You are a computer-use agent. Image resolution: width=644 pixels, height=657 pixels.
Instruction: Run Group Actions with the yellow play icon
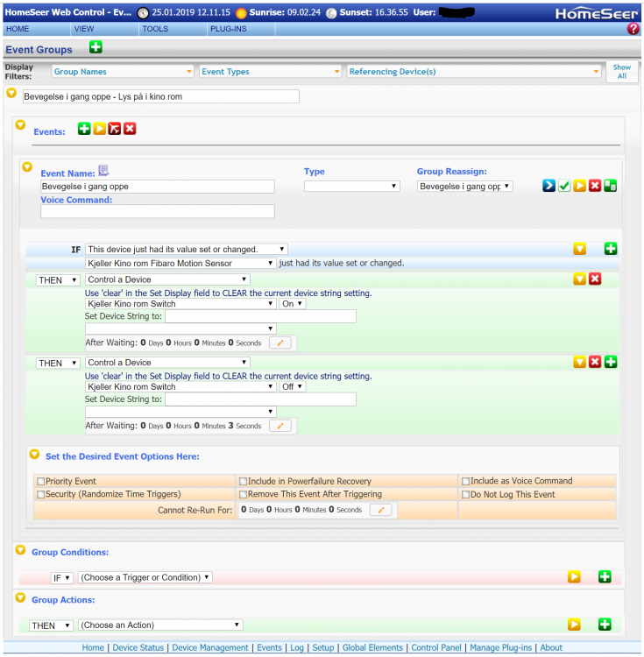[574, 625]
